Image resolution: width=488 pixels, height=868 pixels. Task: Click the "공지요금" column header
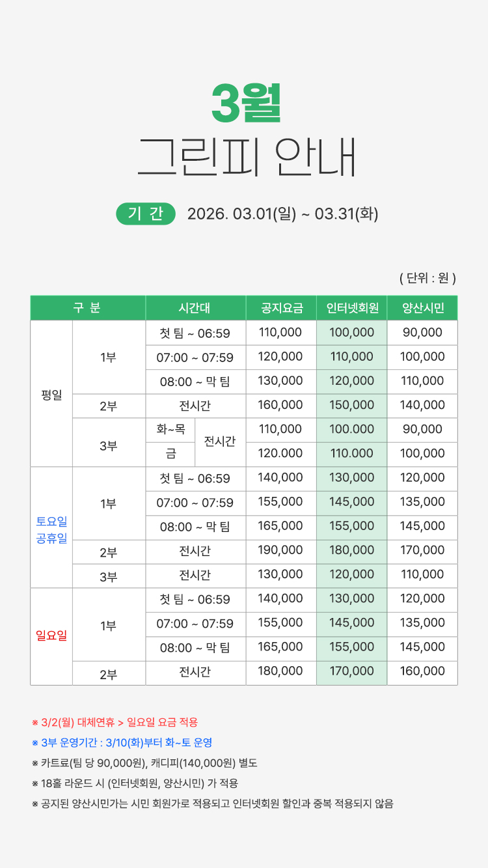click(x=281, y=308)
